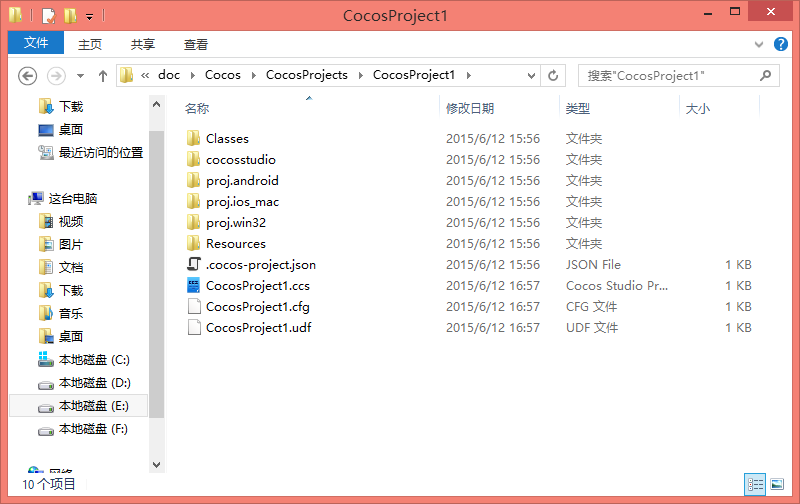The image size is (800, 504).
Task: Click 'UDF 文件' type cell
Action: tap(592, 327)
